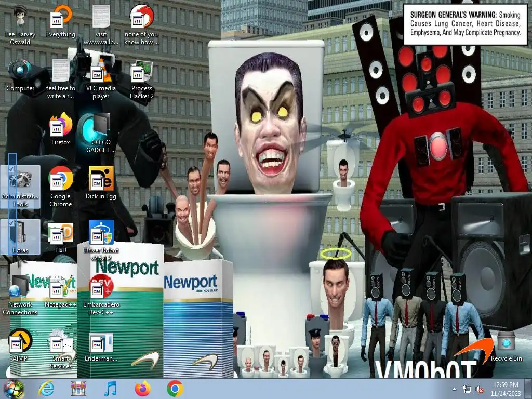Image resolution: width=532 pixels, height=399 pixels.
Task: Launch the AIMP music player shortcut
Action: [20, 345]
